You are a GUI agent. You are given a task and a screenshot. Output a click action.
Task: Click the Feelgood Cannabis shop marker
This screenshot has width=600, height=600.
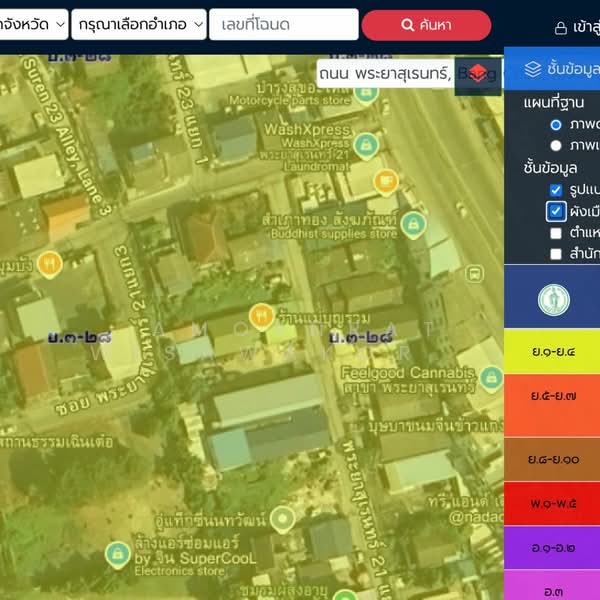point(490,377)
